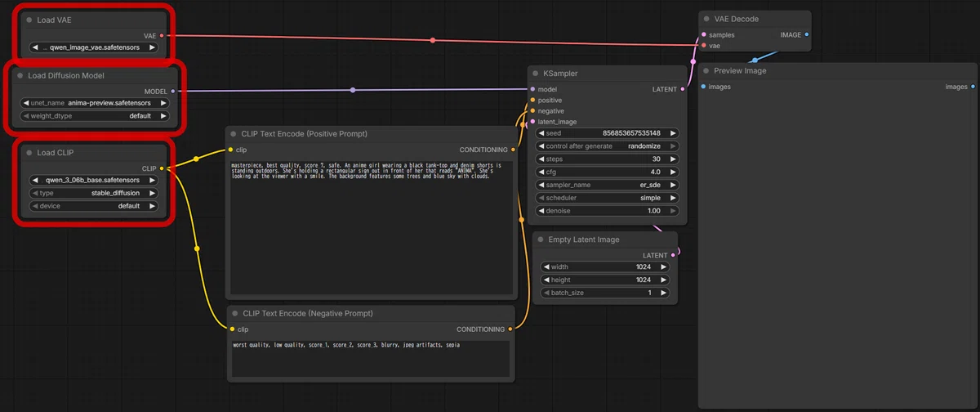Click into the negative prompt text box

coord(372,358)
